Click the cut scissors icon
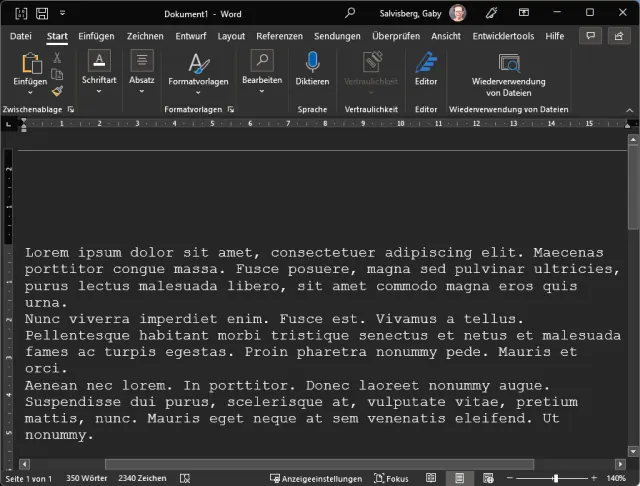Image resolution: width=640 pixels, height=486 pixels. coord(57,57)
